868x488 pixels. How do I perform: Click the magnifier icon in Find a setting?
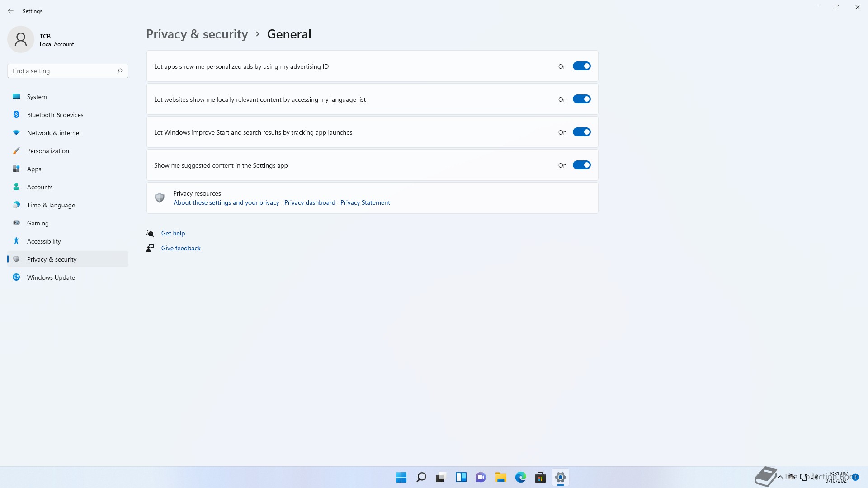click(x=120, y=71)
